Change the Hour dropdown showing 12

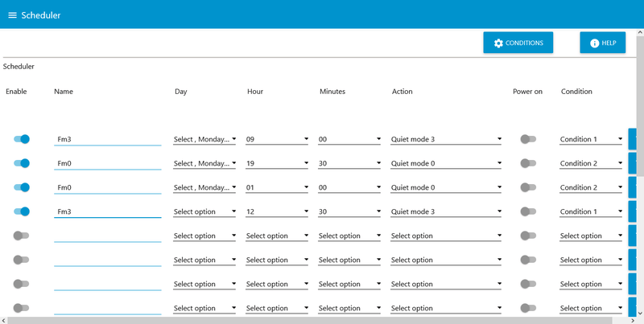(277, 212)
